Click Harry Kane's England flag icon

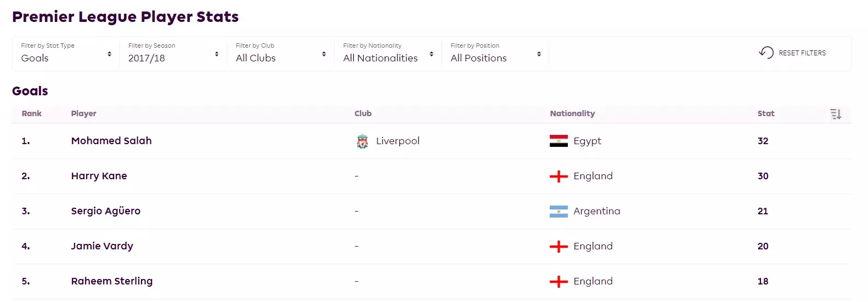pos(559,176)
